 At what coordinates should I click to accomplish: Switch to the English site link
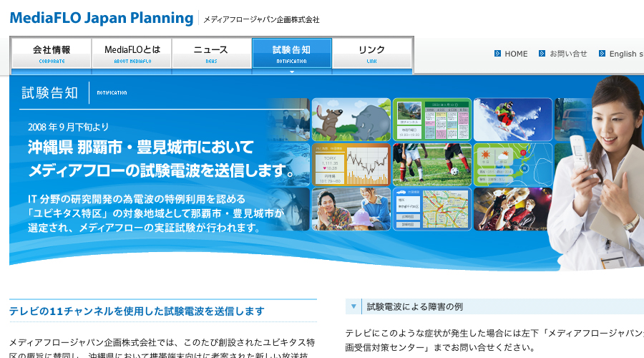click(626, 54)
